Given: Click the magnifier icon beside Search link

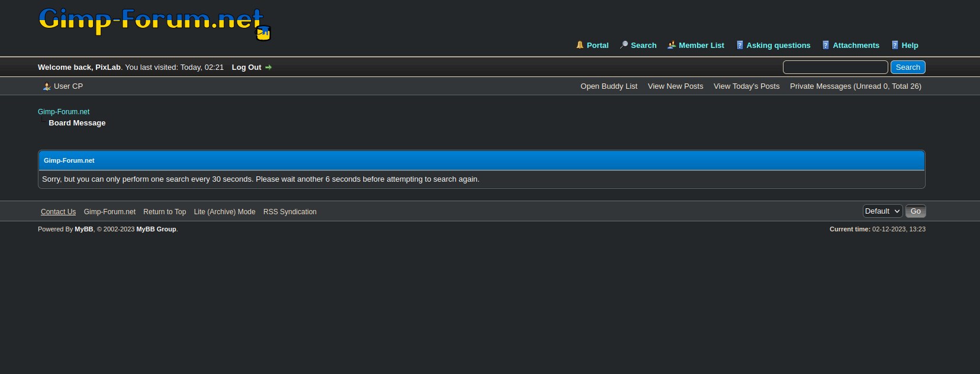Looking at the screenshot, I should pyautogui.click(x=624, y=45).
